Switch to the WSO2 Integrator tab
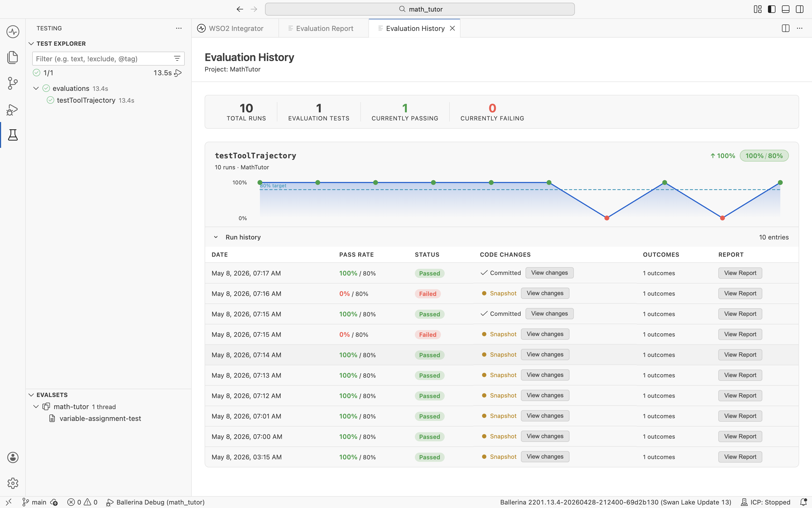Screen dimensions: 812x508 (x=235, y=28)
